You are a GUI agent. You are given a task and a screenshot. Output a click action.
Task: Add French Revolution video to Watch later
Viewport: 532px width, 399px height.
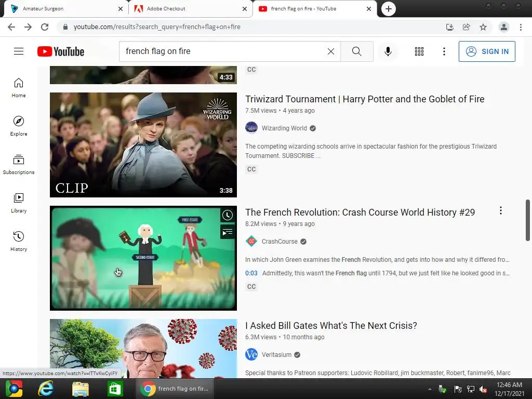point(228,215)
